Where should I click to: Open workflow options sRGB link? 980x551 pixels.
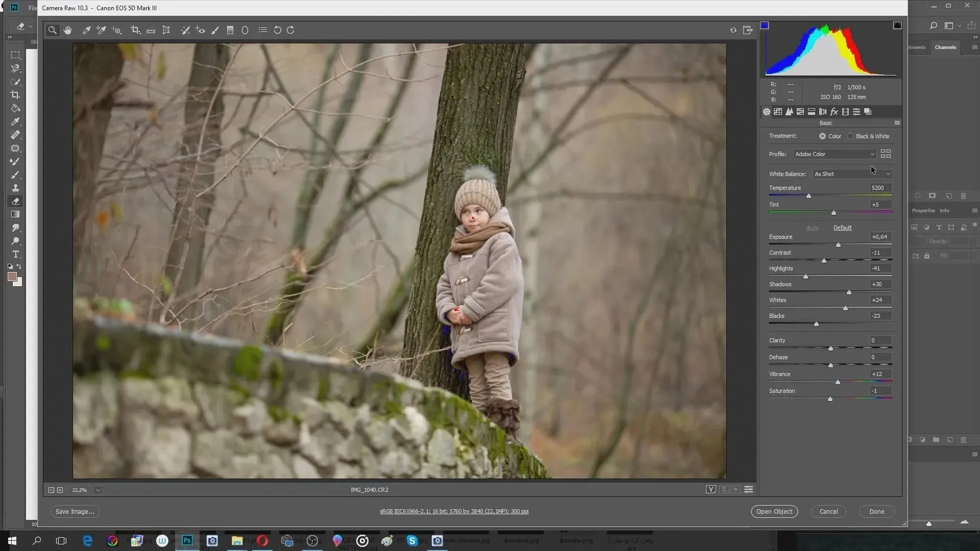[x=454, y=511]
